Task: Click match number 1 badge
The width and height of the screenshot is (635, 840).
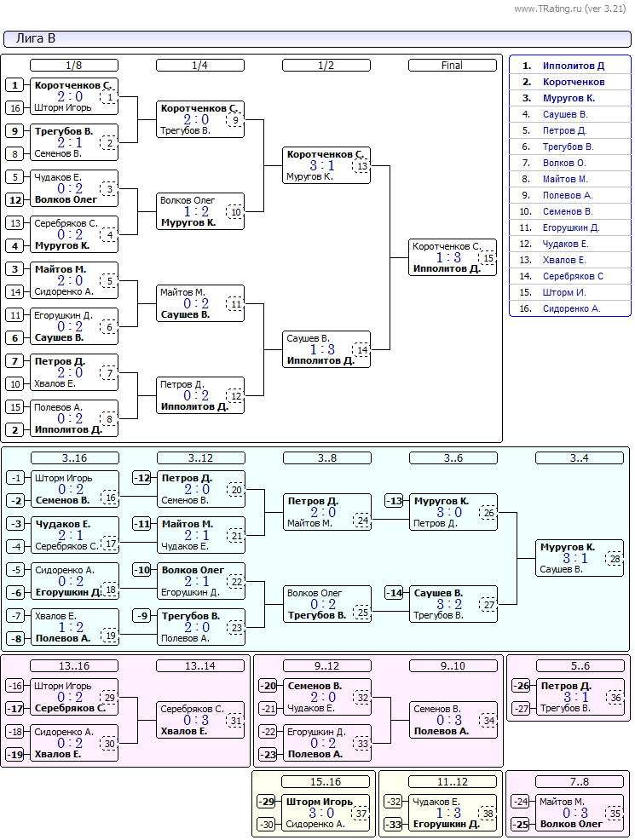Action: click(x=109, y=97)
